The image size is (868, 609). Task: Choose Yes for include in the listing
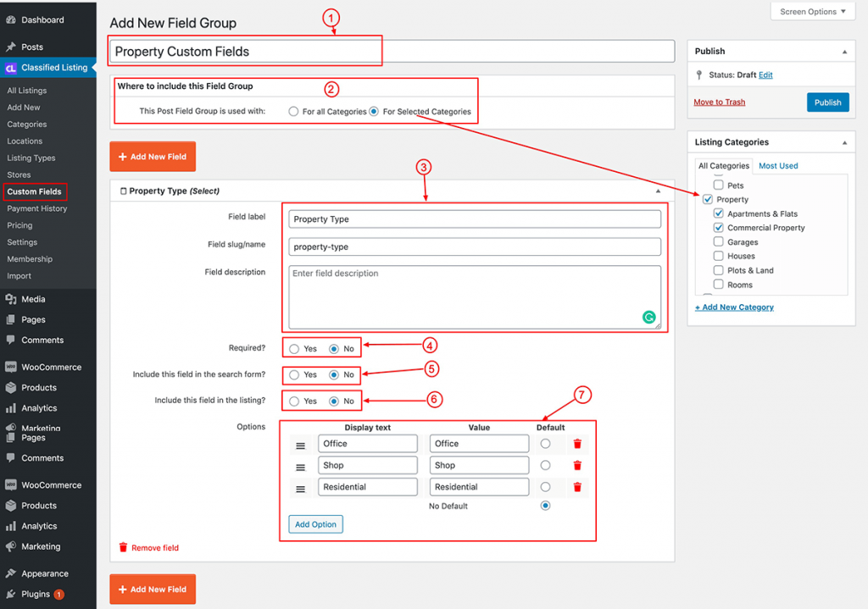[294, 401]
